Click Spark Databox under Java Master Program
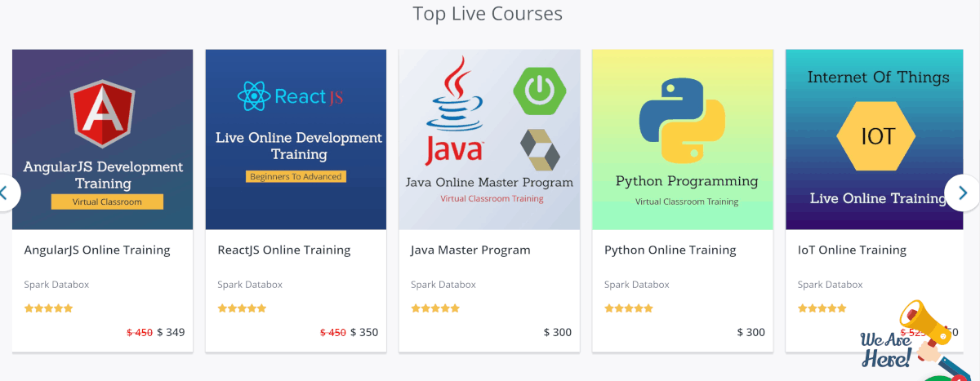This screenshot has width=980, height=381. click(443, 285)
